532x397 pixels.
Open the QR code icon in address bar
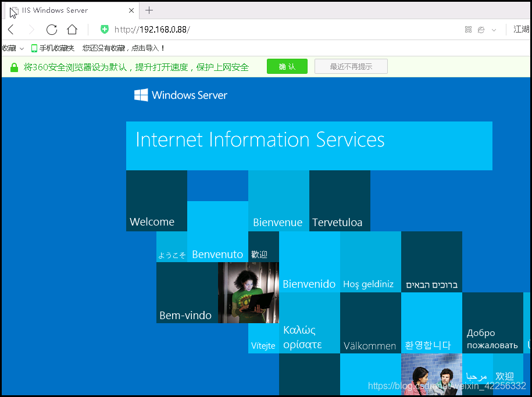468,30
